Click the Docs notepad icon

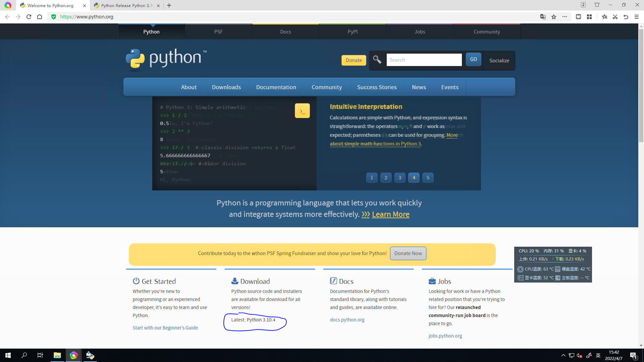point(333,281)
